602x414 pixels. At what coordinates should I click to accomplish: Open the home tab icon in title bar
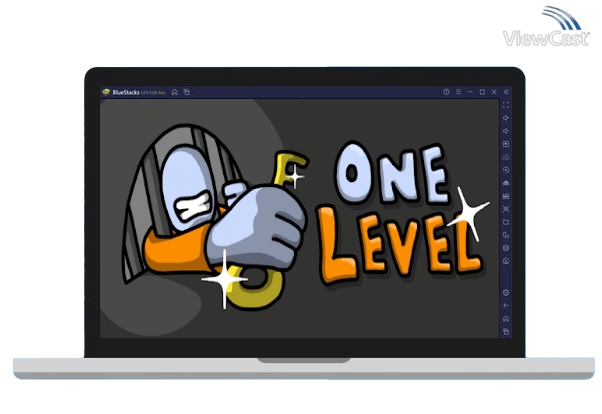point(175,92)
